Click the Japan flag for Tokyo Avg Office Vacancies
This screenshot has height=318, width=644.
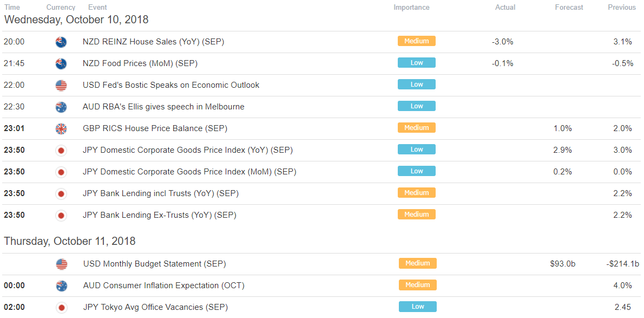pos(62,307)
